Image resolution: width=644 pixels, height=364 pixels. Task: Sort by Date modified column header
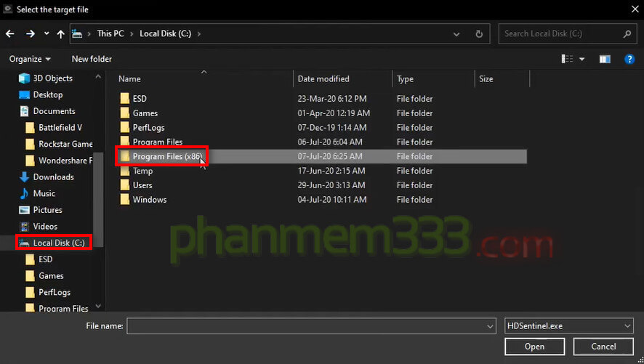point(323,78)
